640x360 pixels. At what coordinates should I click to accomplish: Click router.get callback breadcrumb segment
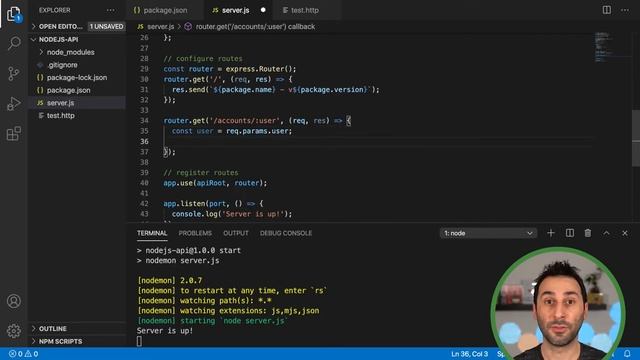255,27
